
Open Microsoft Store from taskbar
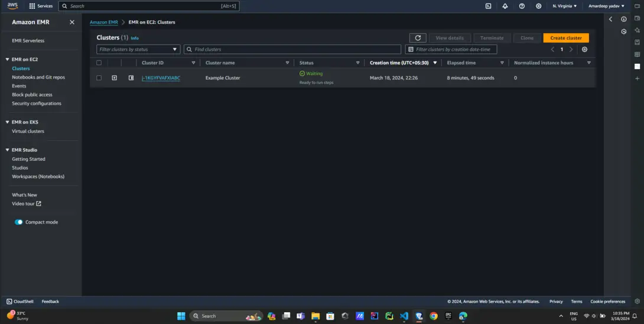[x=330, y=316]
